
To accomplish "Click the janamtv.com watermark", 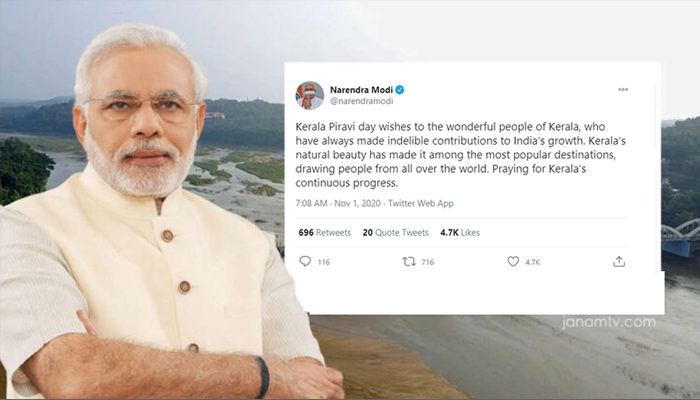I will tap(609, 322).
